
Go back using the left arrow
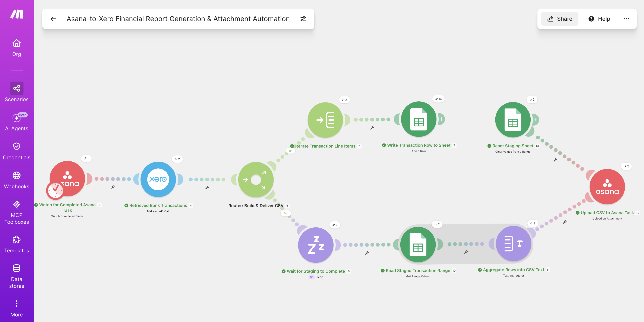[53, 19]
